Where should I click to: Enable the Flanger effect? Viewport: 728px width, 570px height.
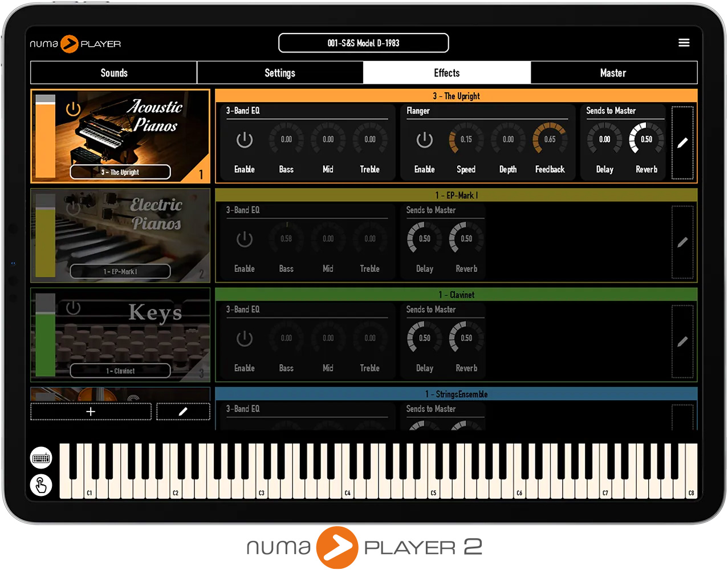coord(425,140)
